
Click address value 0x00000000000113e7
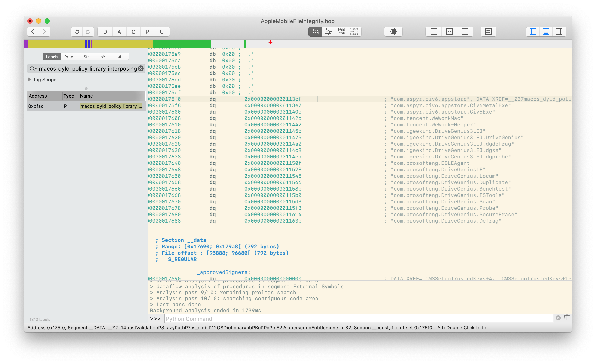click(x=273, y=106)
